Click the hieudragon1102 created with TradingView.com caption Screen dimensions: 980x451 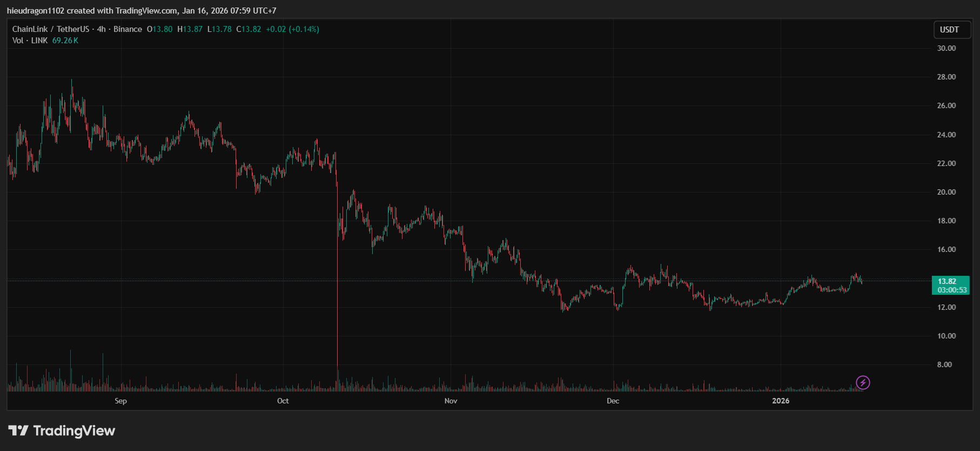click(x=141, y=11)
